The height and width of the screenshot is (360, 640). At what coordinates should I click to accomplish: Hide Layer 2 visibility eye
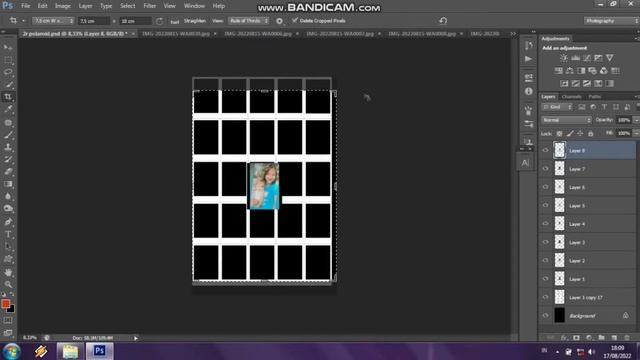545,260
